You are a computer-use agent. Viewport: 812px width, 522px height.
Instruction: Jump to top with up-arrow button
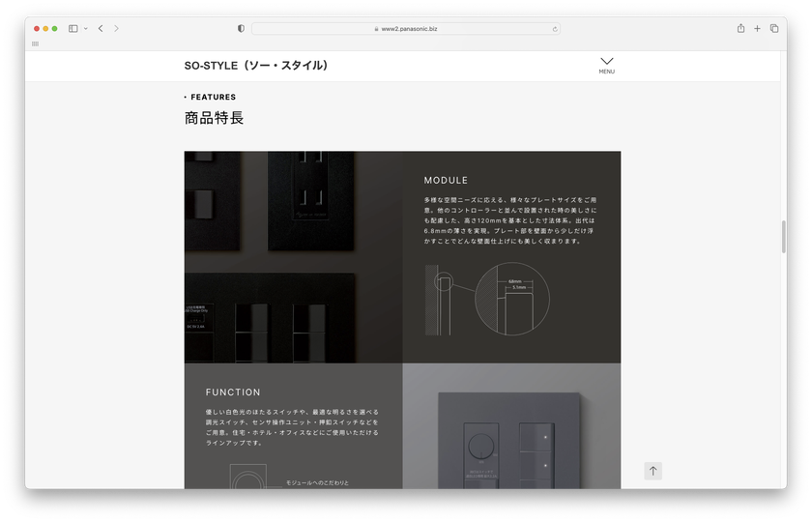point(652,471)
